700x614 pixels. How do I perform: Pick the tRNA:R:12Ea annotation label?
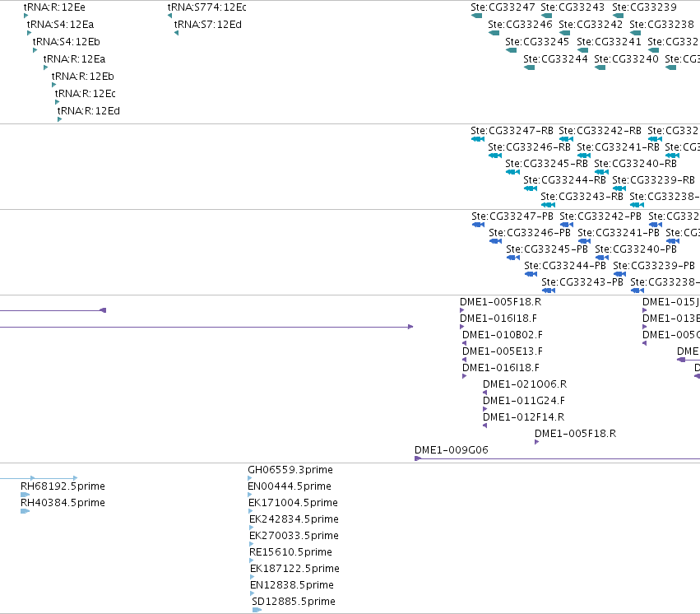(x=74, y=59)
